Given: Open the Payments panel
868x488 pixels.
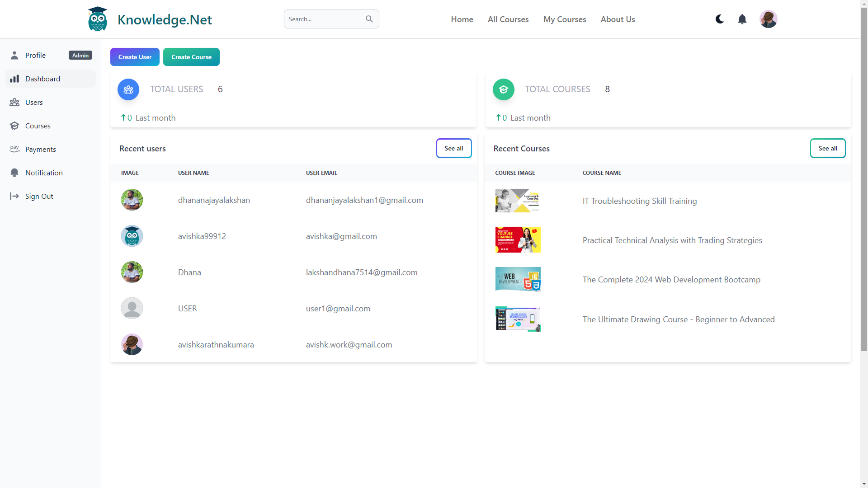Looking at the screenshot, I should [x=14, y=149].
